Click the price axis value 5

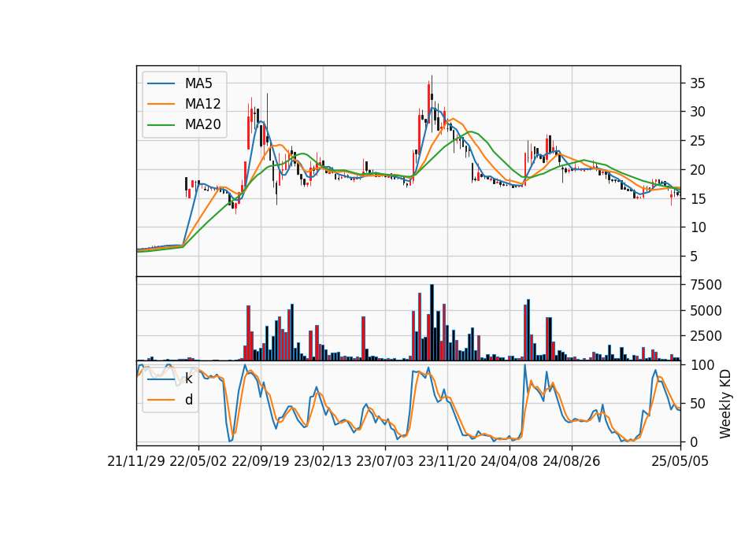694,257
